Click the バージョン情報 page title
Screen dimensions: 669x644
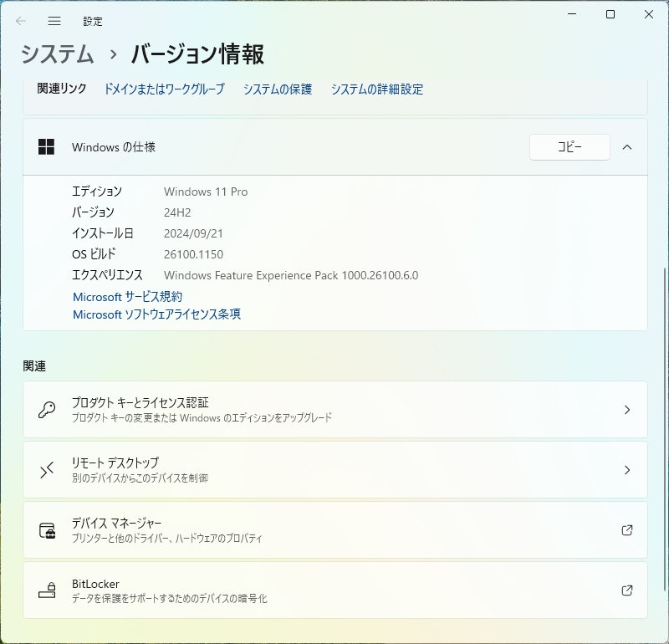click(x=197, y=54)
